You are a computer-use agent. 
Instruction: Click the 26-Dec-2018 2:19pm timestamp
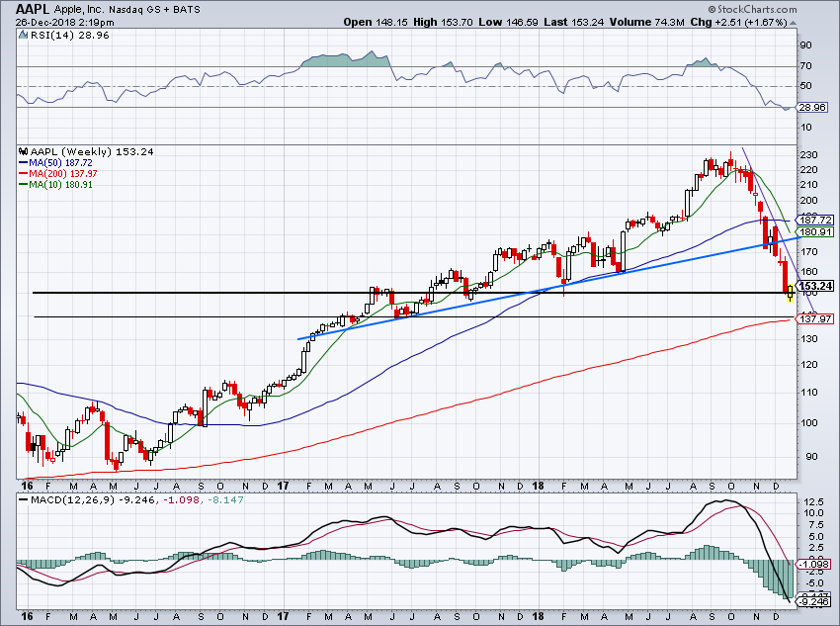click(65, 23)
